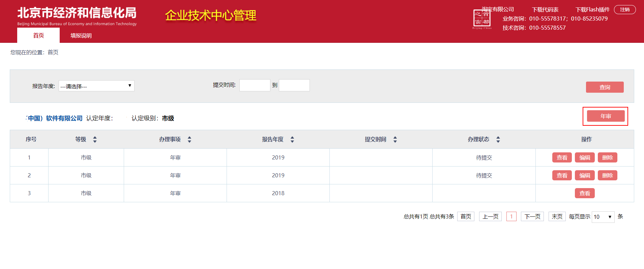Click 2019 in row 1
Viewport: 644px width, 269px height.
click(278, 157)
